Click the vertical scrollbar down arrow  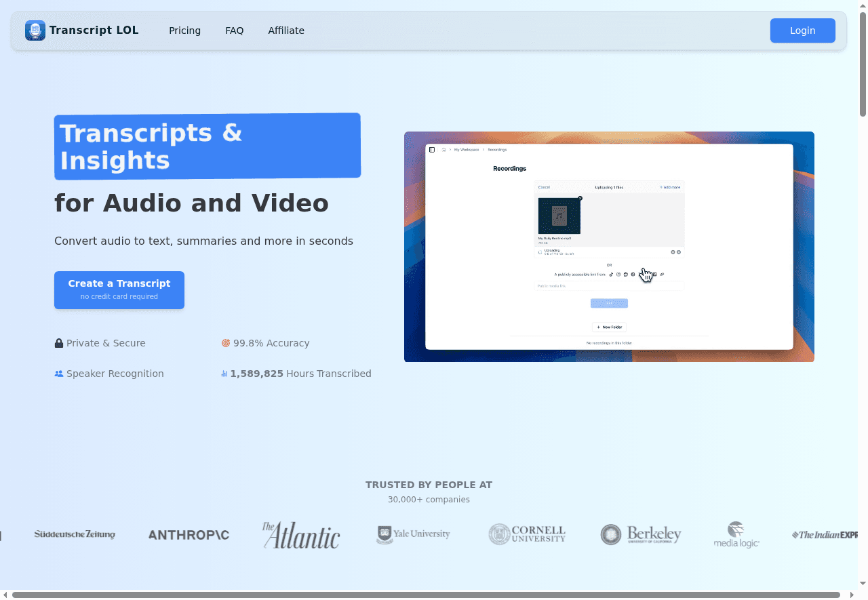coord(863,583)
